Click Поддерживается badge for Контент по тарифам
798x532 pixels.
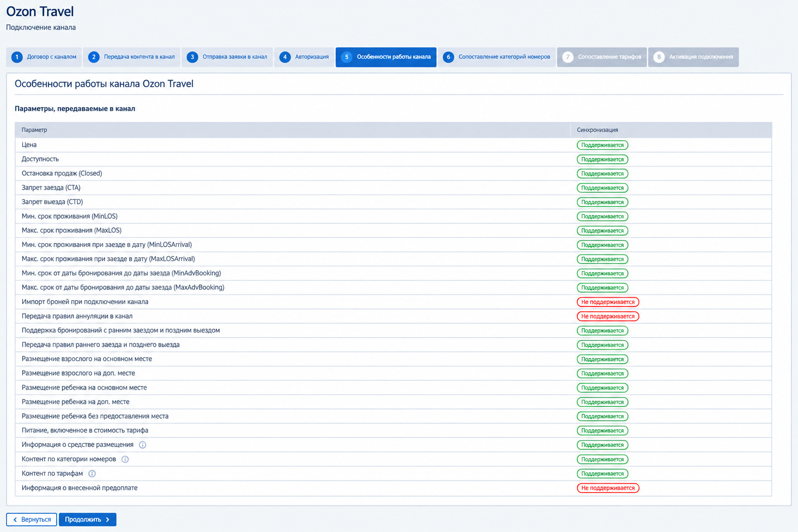[603, 473]
